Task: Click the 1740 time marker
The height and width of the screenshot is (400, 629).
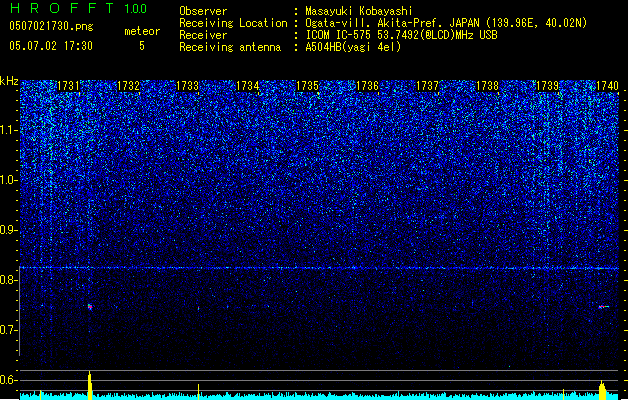Action: point(607,86)
